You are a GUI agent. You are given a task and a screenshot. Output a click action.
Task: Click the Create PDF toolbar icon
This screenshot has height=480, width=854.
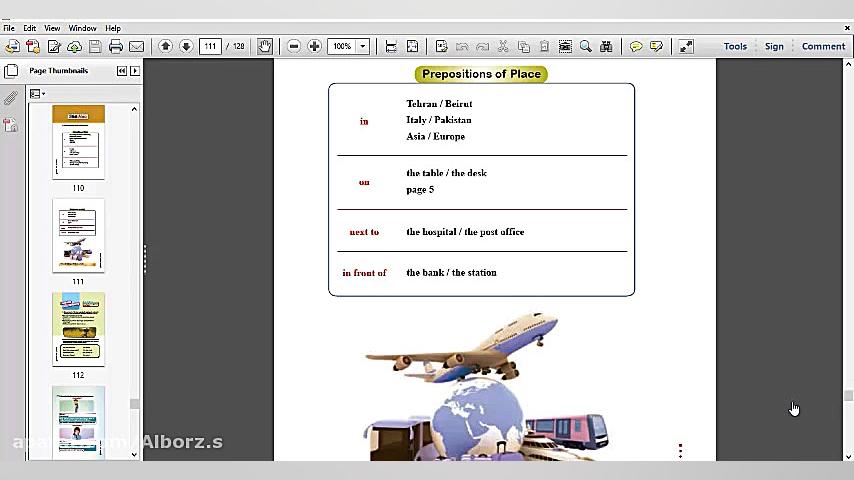[33, 47]
